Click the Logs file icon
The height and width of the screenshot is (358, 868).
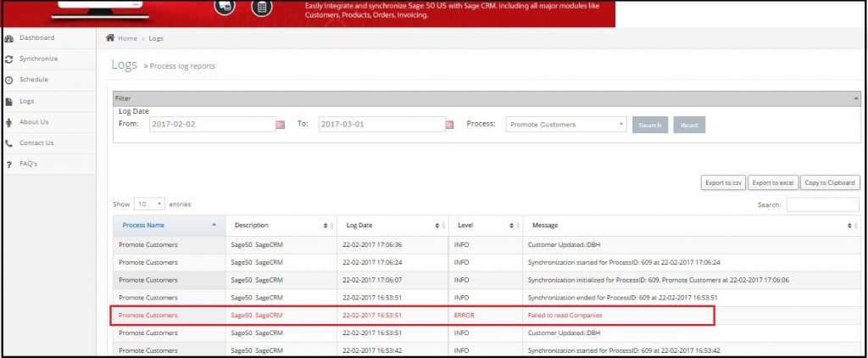click(x=8, y=102)
